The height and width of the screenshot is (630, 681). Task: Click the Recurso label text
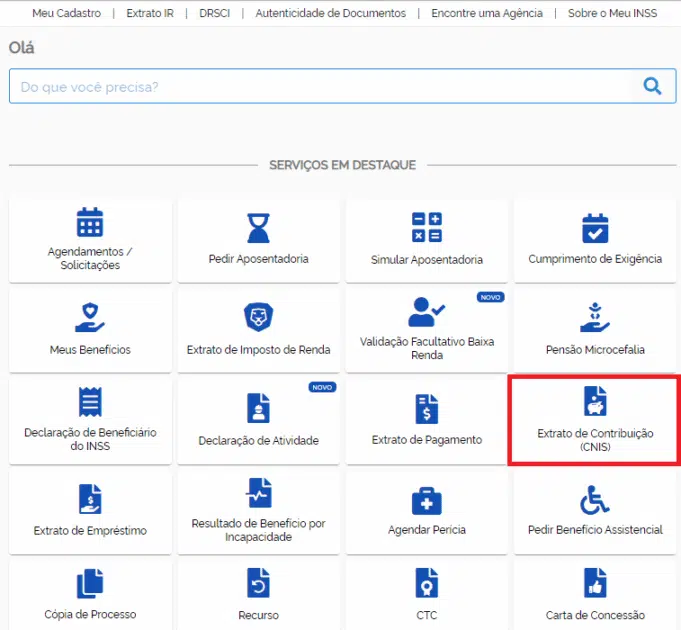click(x=258, y=615)
